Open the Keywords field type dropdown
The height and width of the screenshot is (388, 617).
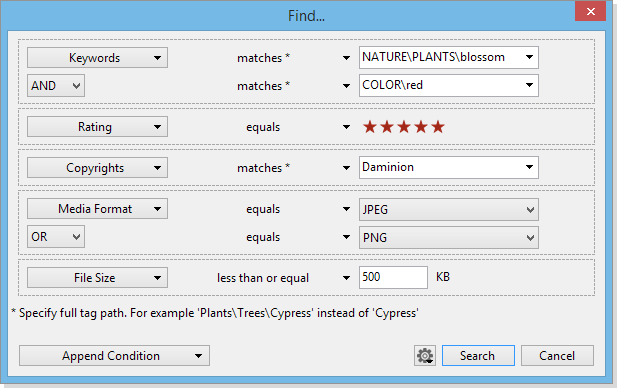coord(97,58)
